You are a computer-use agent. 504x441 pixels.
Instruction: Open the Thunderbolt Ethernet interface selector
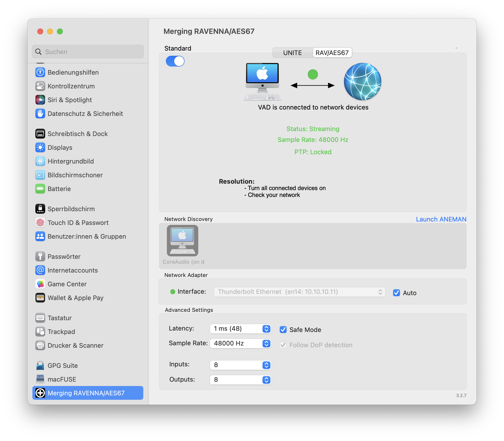pos(380,292)
